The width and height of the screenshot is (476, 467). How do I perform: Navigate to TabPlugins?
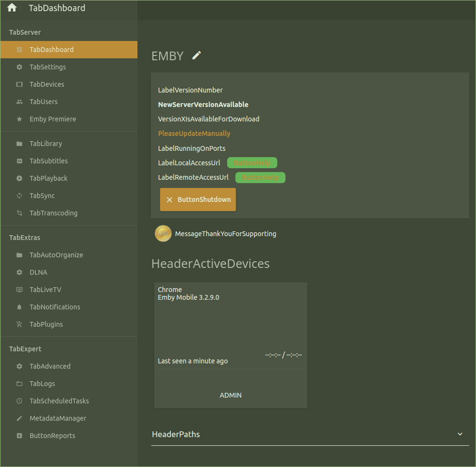pos(69,324)
